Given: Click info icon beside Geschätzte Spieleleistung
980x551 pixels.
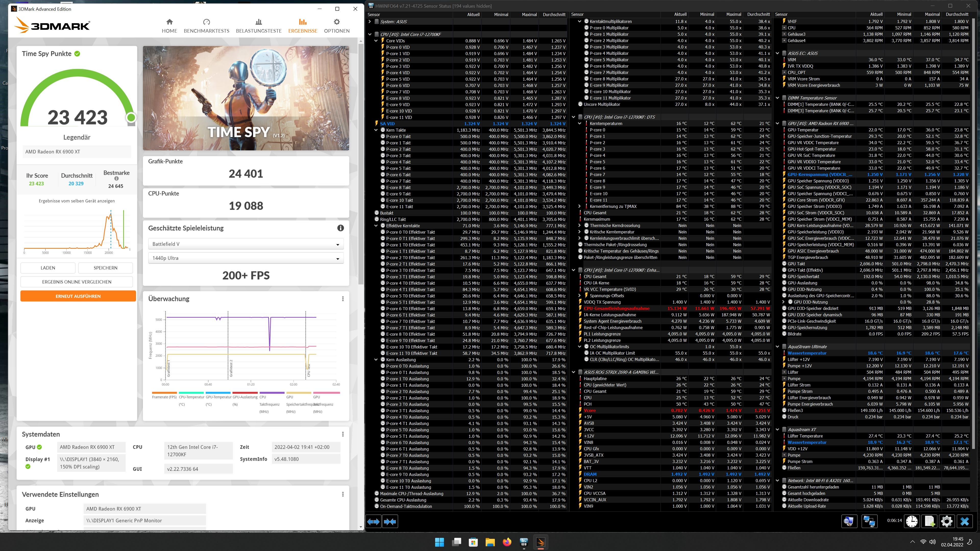Looking at the screenshot, I should [x=340, y=228].
